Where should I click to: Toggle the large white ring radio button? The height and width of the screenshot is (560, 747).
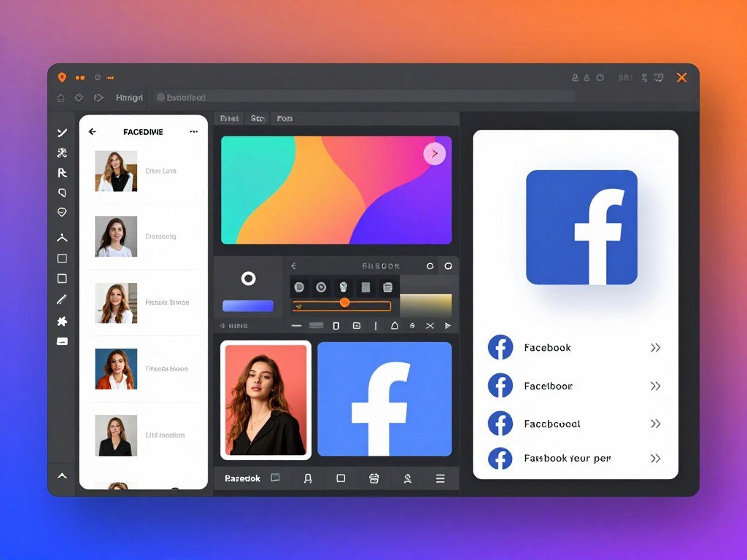click(248, 279)
